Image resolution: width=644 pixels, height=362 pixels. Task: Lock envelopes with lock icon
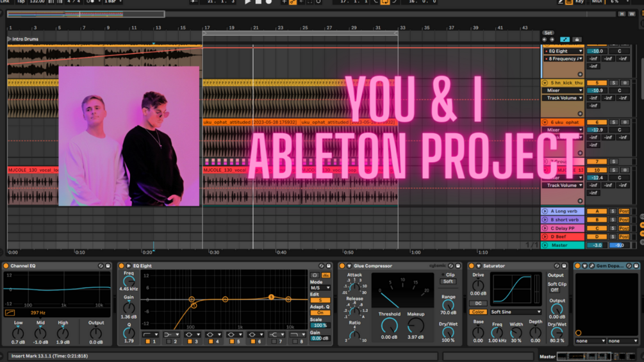(x=577, y=40)
